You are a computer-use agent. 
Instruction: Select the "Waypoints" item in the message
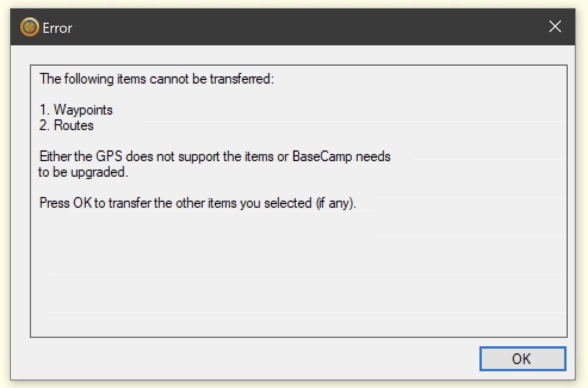click(x=83, y=110)
